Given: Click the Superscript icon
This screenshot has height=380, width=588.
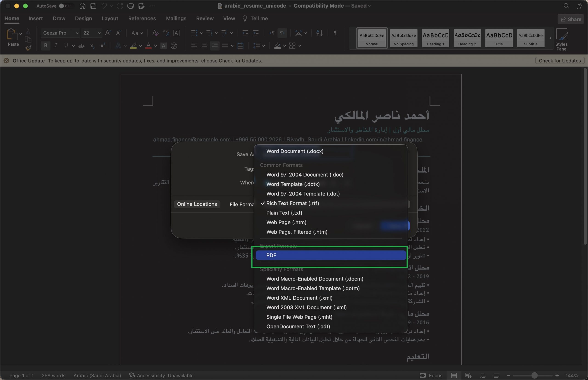Looking at the screenshot, I should tap(103, 46).
